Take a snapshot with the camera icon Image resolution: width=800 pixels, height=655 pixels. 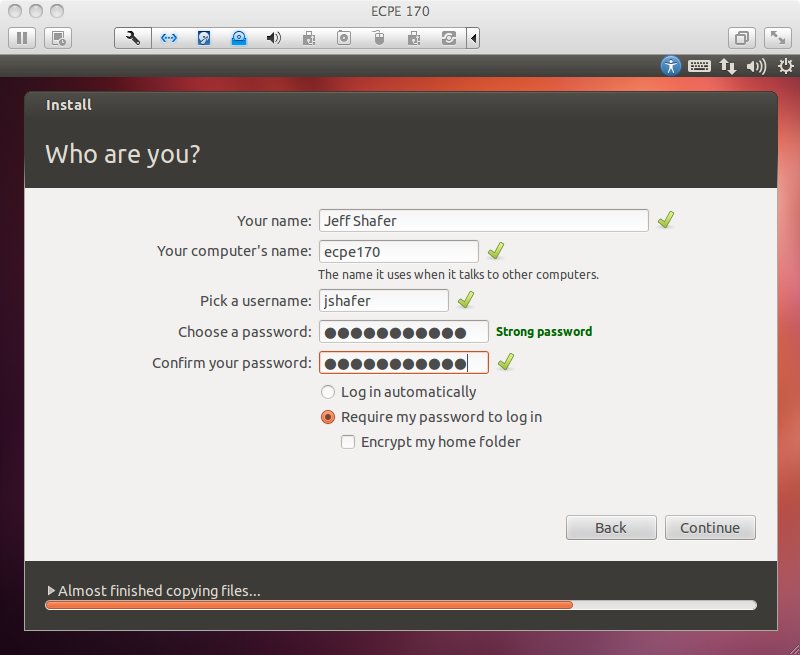343,37
